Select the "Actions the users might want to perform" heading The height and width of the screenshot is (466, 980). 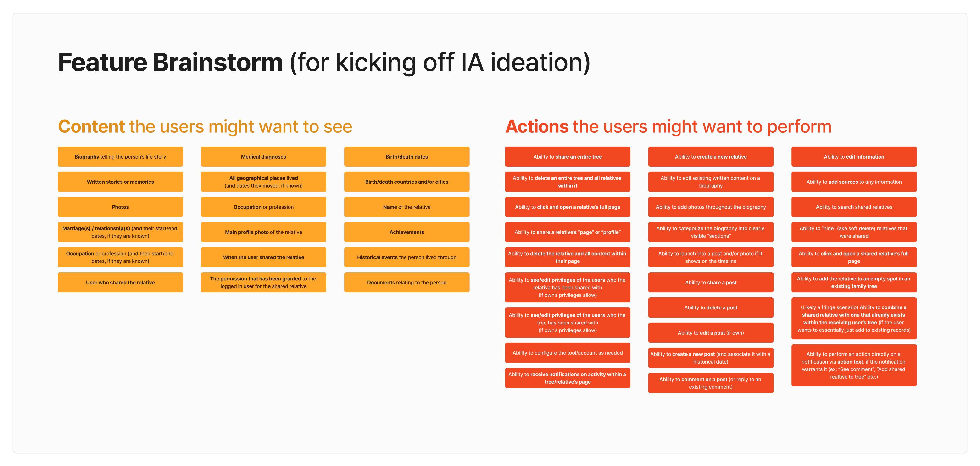tap(668, 126)
